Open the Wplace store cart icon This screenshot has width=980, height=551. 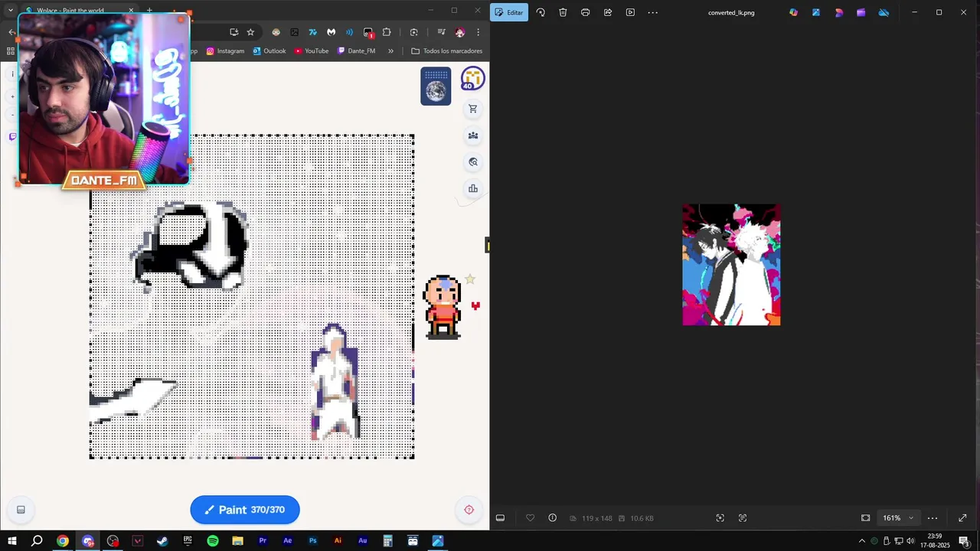point(473,109)
